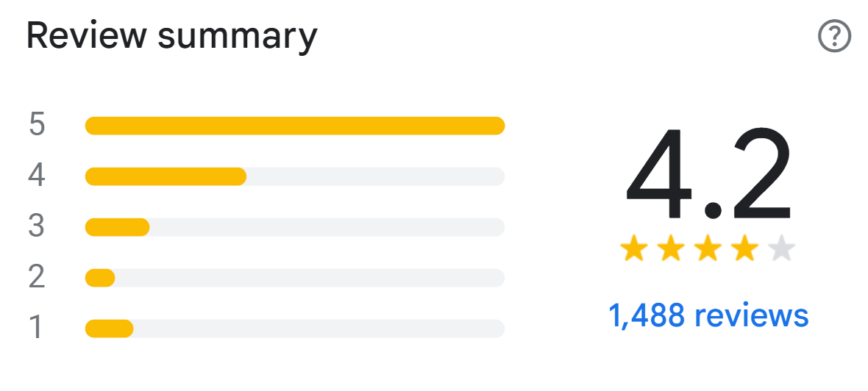Viewport: 868px width, 391px height.
Task: Select the 5-star rating bar
Action: pyautogui.click(x=294, y=126)
